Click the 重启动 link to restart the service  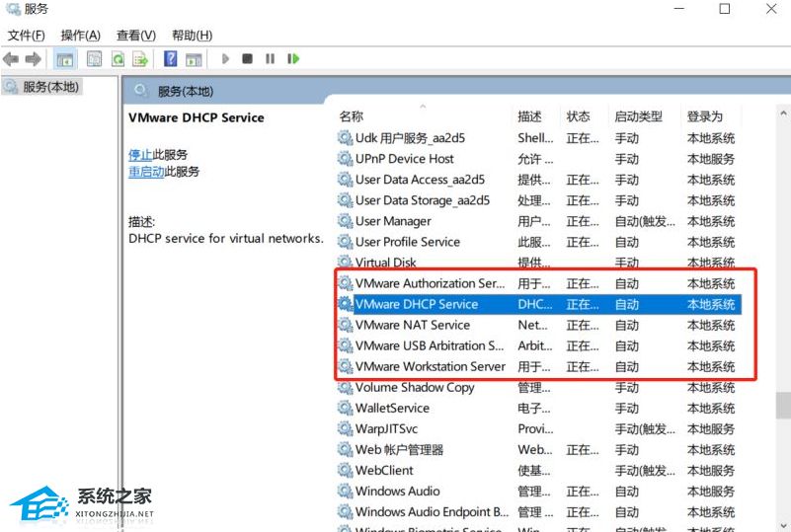click(x=146, y=172)
